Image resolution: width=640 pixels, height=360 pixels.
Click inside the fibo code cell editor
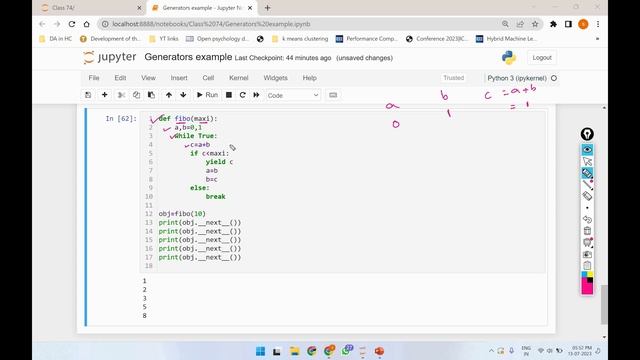(343, 192)
